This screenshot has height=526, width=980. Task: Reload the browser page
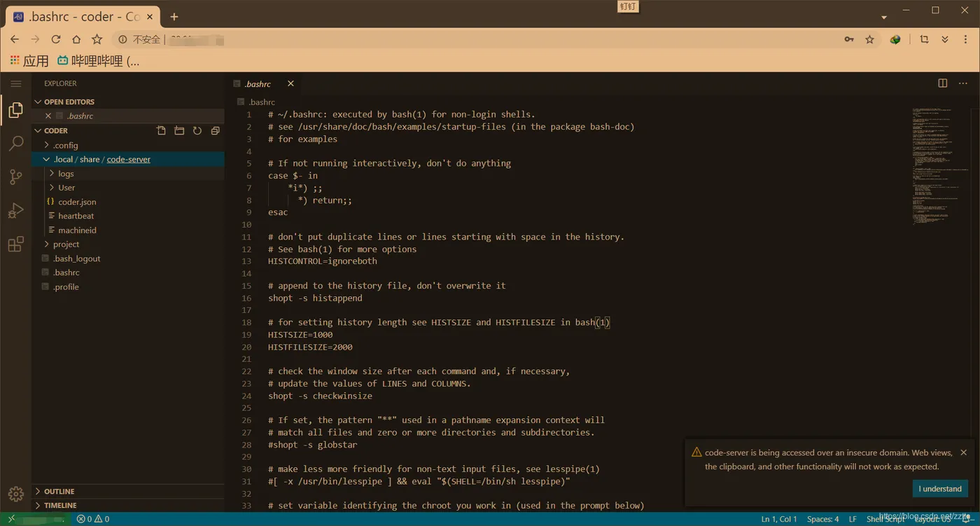coord(56,39)
